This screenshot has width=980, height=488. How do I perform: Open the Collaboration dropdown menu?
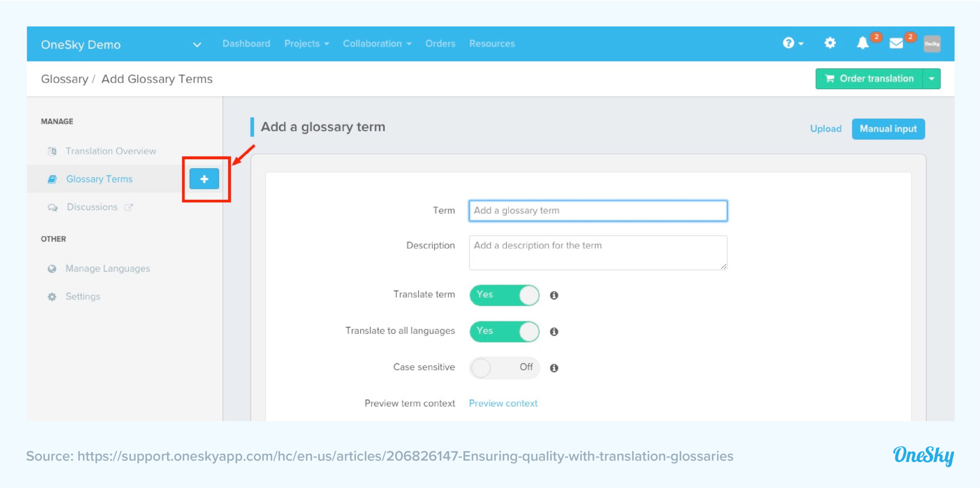click(377, 44)
